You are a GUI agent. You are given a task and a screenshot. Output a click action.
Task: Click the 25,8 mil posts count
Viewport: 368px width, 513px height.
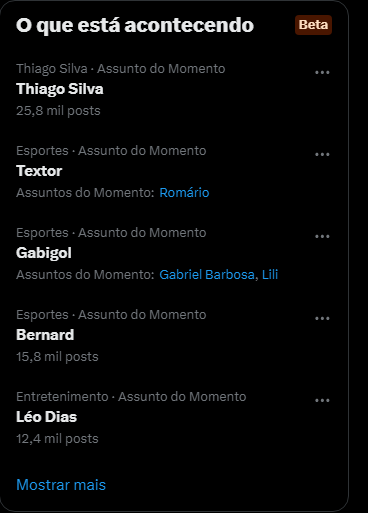point(58,111)
